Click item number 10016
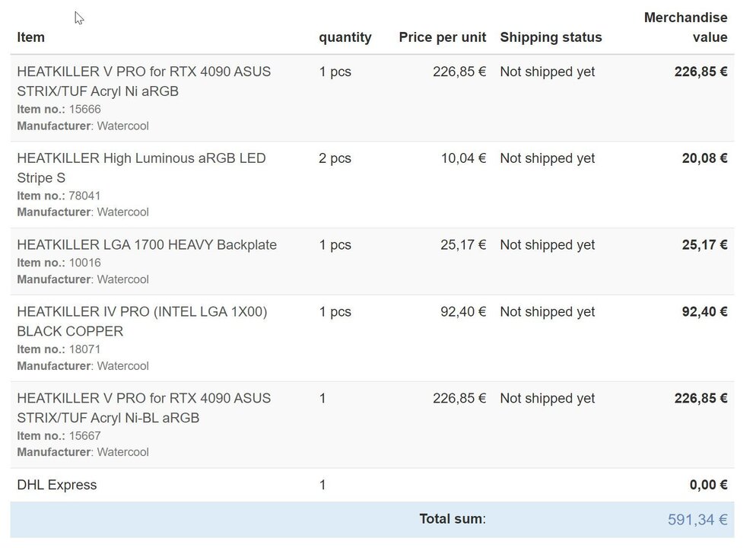Viewport: 756px width, 548px height. (x=84, y=263)
